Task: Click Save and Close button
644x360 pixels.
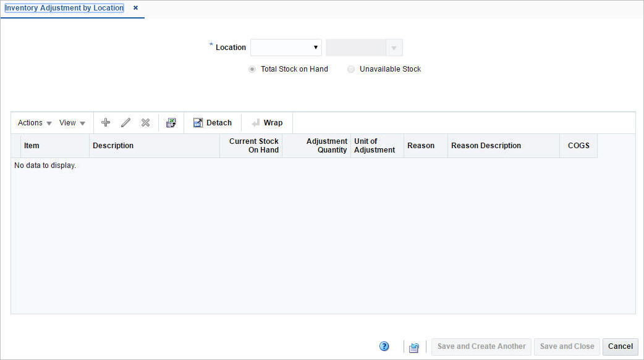Action: 567,346
